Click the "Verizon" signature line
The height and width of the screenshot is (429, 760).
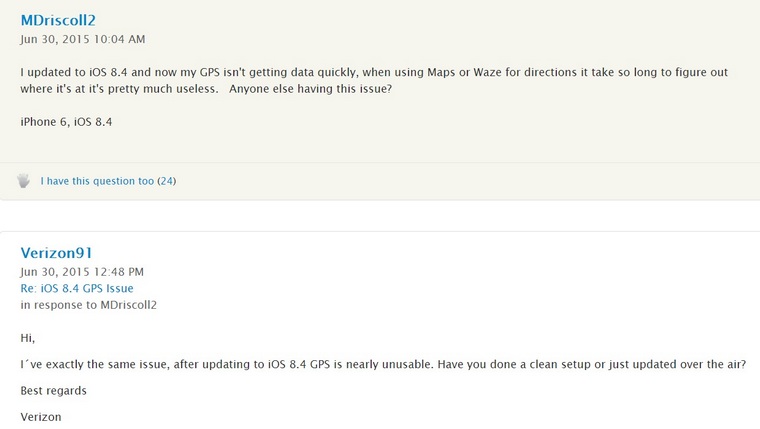[x=41, y=416]
